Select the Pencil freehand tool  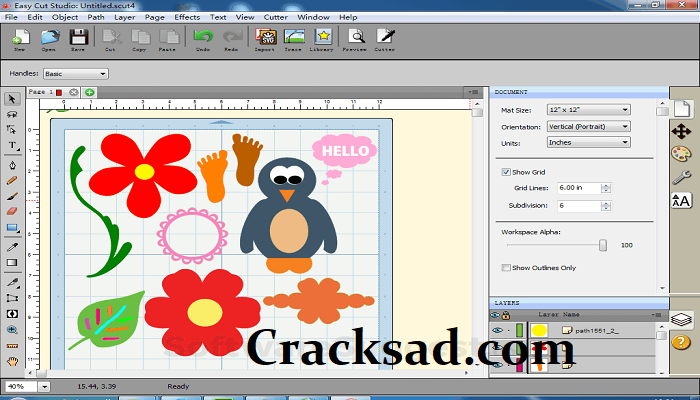(x=12, y=181)
